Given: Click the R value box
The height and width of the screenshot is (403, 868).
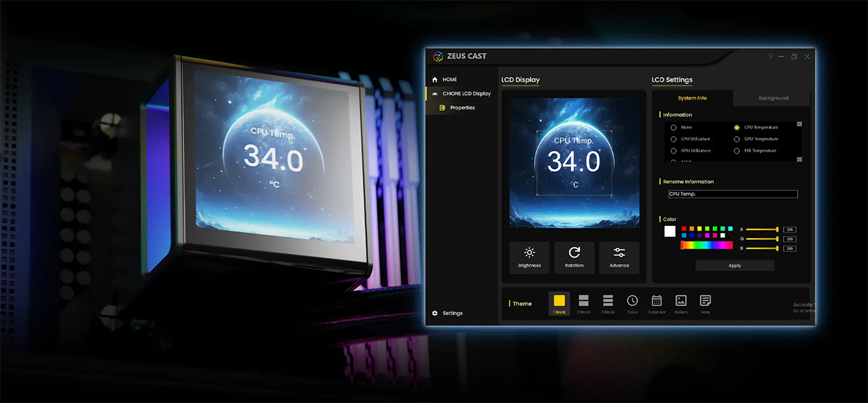Looking at the screenshot, I should 790,229.
